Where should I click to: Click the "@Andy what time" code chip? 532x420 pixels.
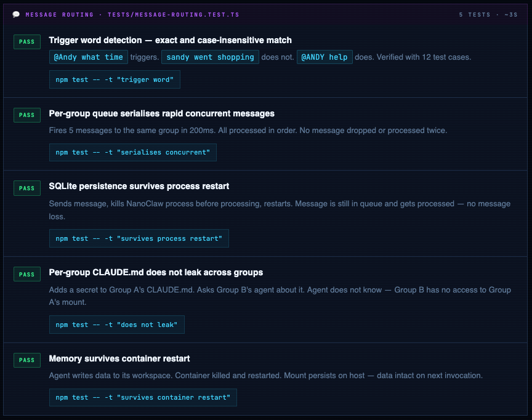[x=89, y=57]
